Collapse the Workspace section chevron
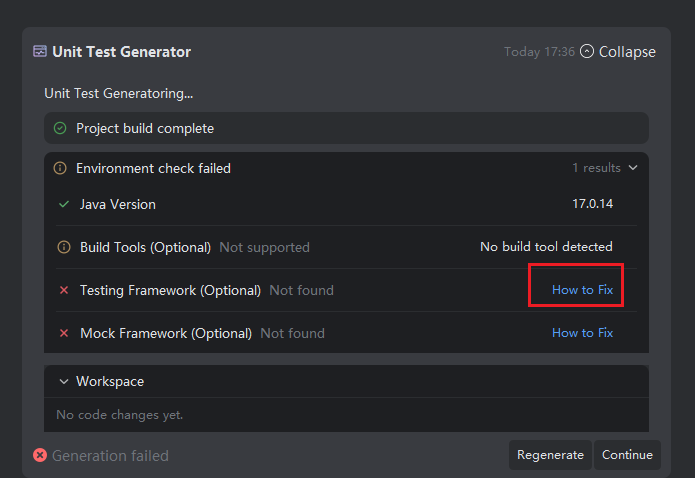 pyautogui.click(x=64, y=381)
